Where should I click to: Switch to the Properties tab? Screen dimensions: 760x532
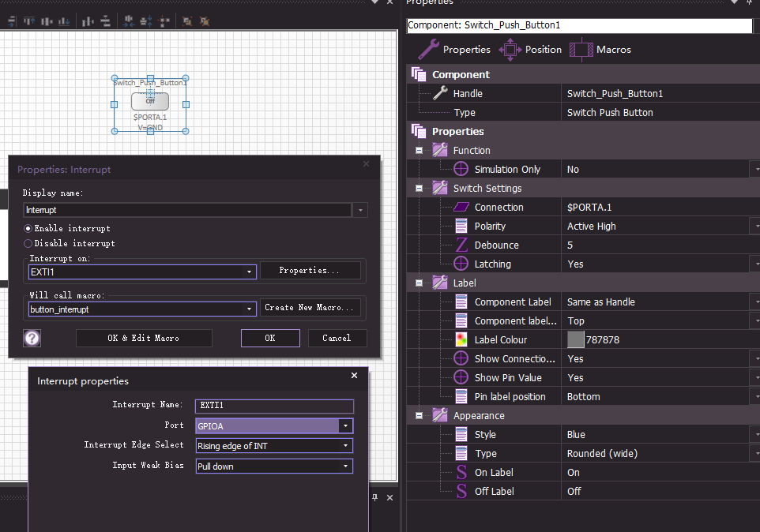click(x=454, y=50)
